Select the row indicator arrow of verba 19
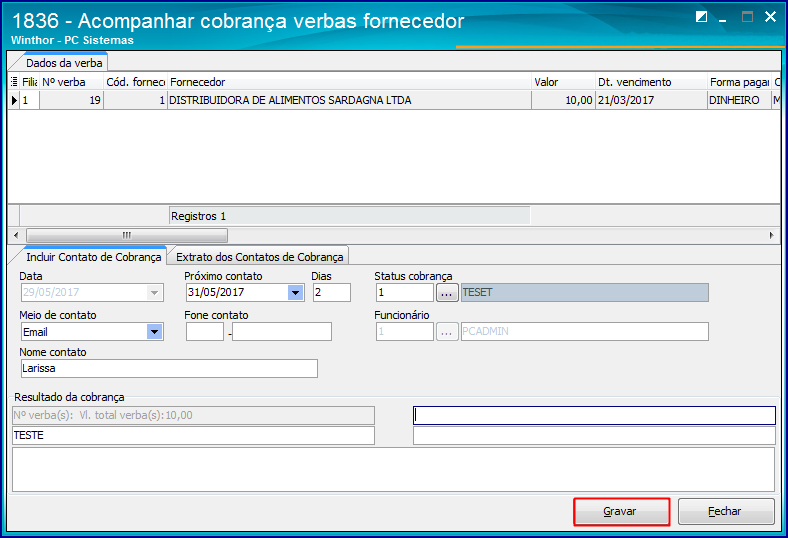Screen dimensions: 788x538 click(14, 100)
